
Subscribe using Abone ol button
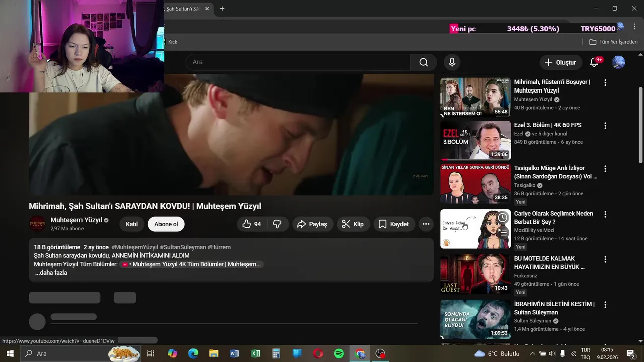click(x=166, y=224)
